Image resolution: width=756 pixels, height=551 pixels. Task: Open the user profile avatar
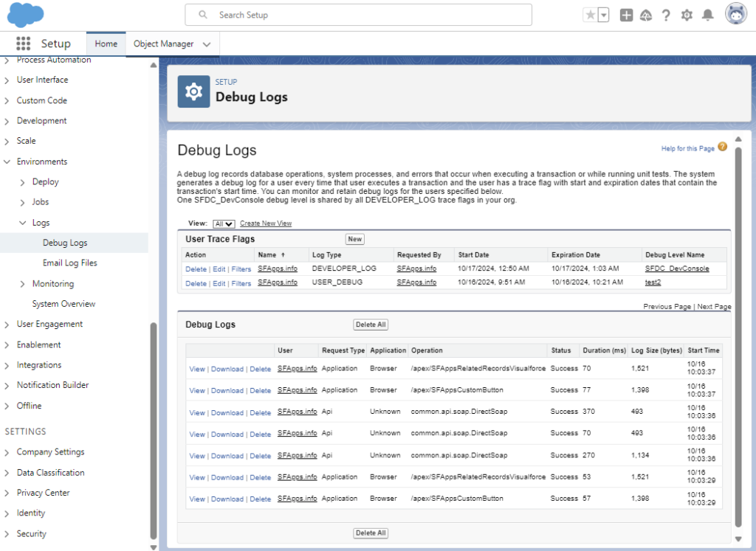(x=736, y=15)
